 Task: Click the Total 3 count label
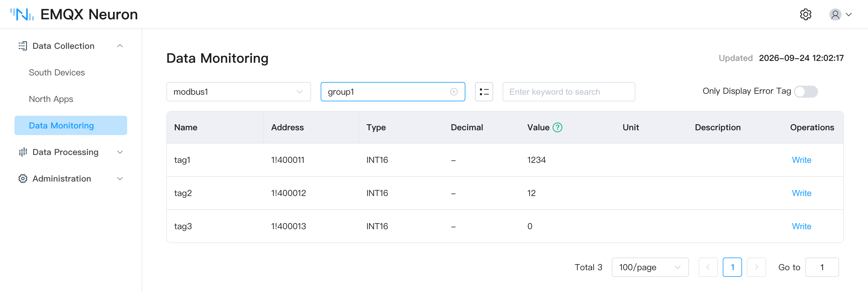(588, 267)
